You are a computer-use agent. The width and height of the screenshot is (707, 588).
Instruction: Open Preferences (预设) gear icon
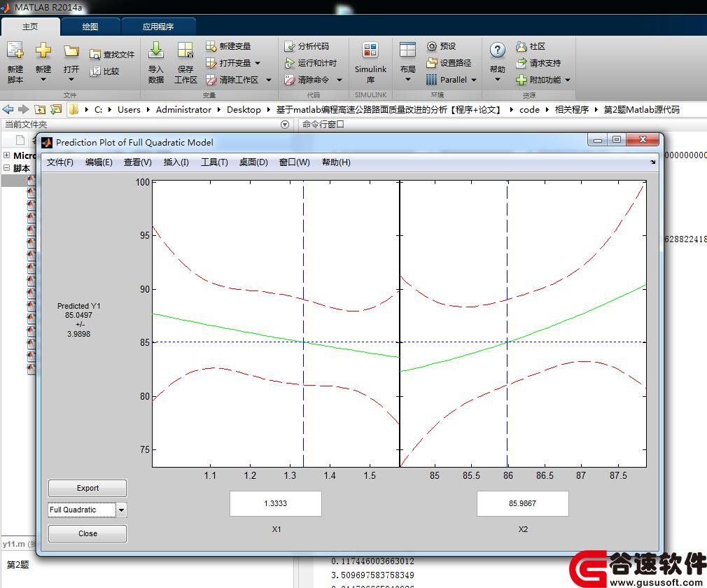coord(431,46)
